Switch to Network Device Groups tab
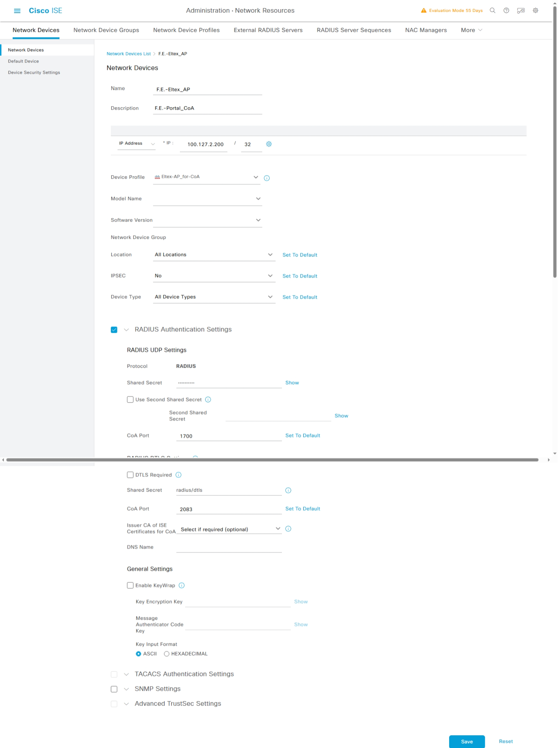Screen dimensions: 560x748 (x=106, y=30)
